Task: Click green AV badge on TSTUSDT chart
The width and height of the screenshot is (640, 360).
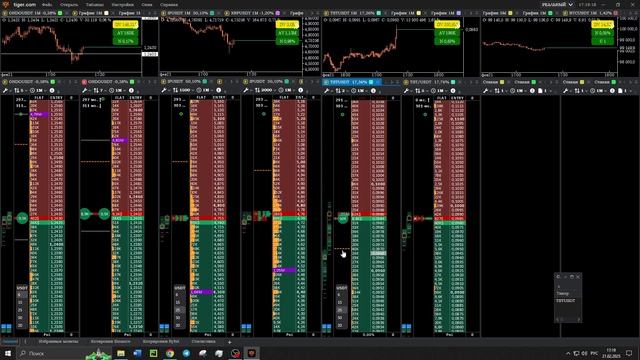Action: tap(447, 33)
